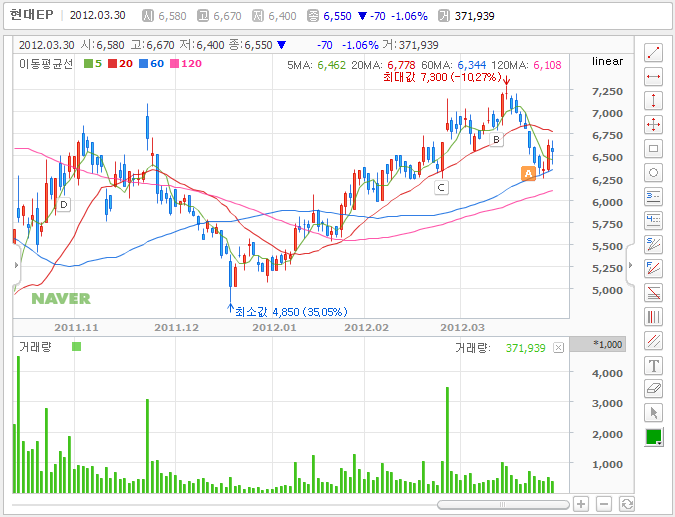Refresh the chart with reload button
The image size is (675, 517).
626,504
